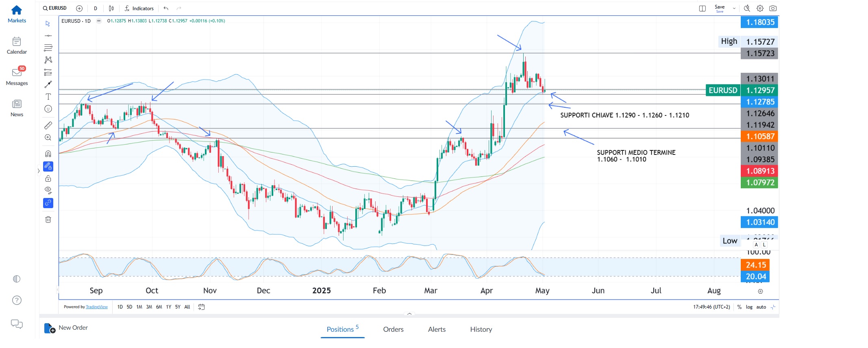868x348 pixels.
Task: Pick the ruler measure tool
Action: (48, 125)
